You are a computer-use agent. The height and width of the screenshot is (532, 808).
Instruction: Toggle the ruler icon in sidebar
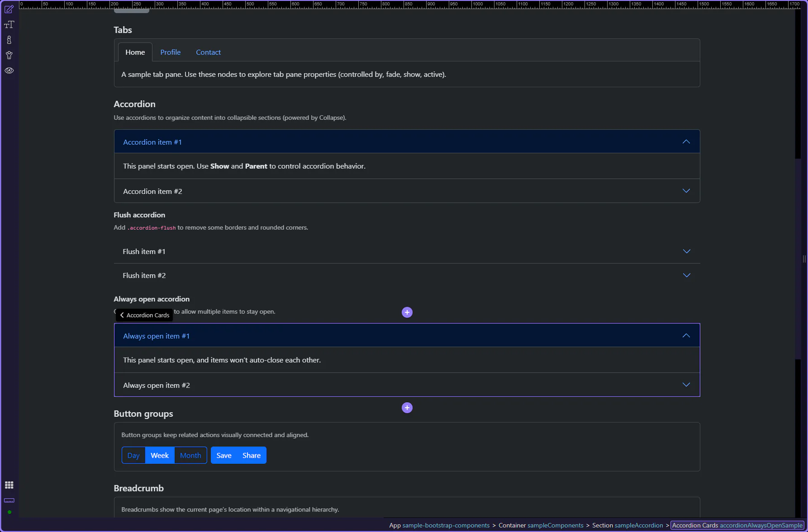point(9,500)
